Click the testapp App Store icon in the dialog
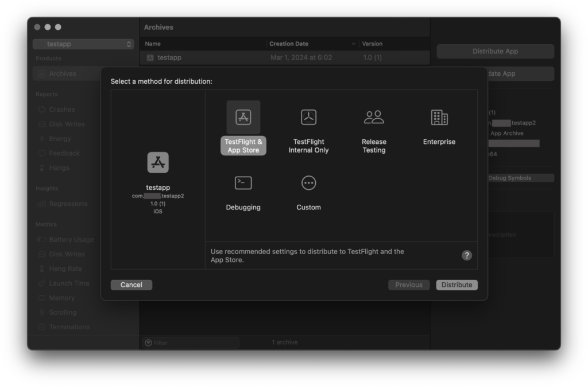This screenshot has height=386, width=588. [x=158, y=162]
